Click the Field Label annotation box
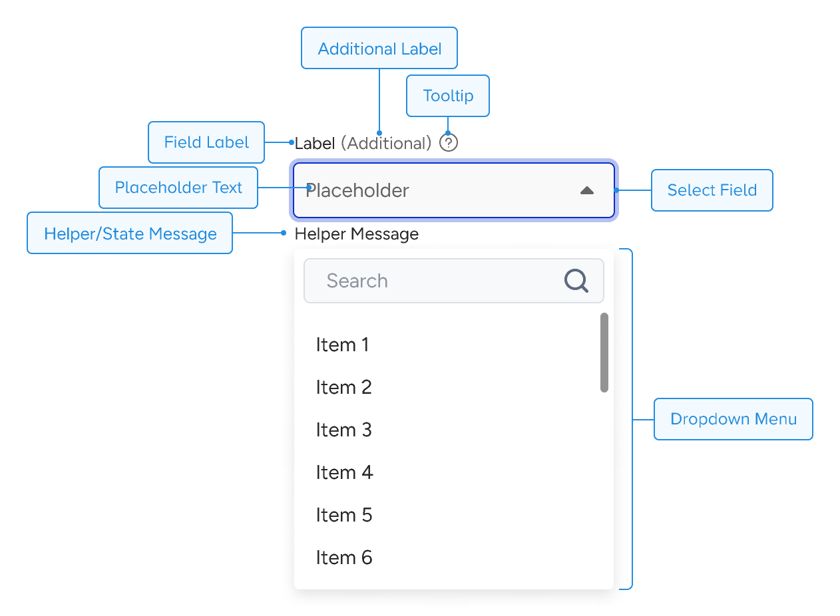 (206, 142)
